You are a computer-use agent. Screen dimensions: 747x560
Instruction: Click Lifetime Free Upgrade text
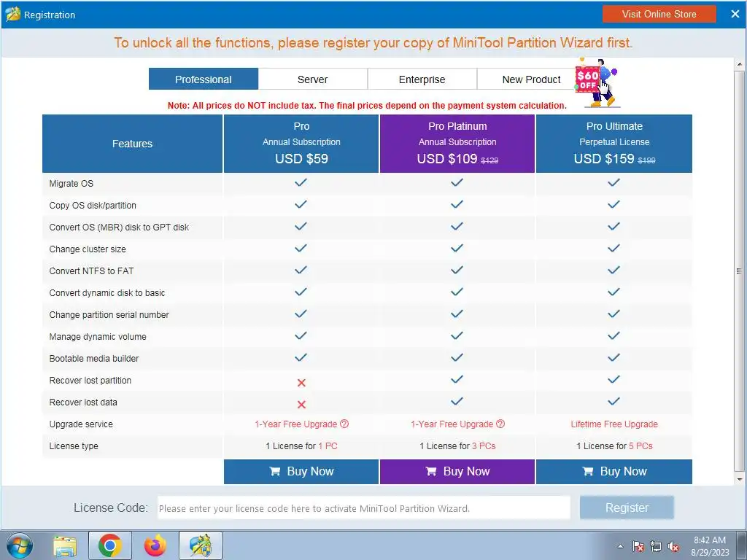[x=614, y=424]
